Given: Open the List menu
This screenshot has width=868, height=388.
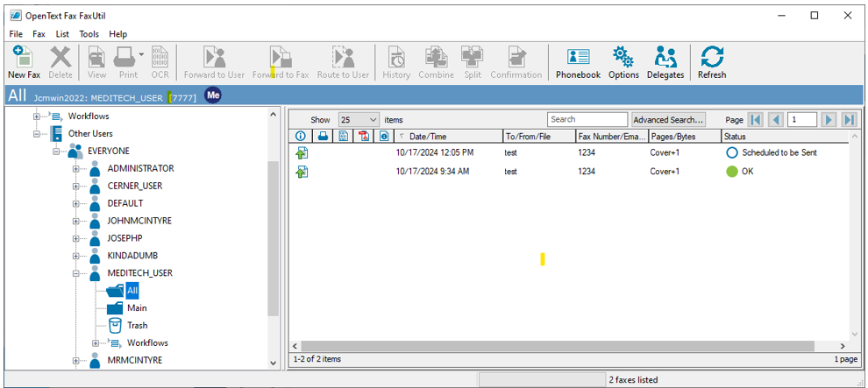Looking at the screenshot, I should pyautogui.click(x=62, y=33).
